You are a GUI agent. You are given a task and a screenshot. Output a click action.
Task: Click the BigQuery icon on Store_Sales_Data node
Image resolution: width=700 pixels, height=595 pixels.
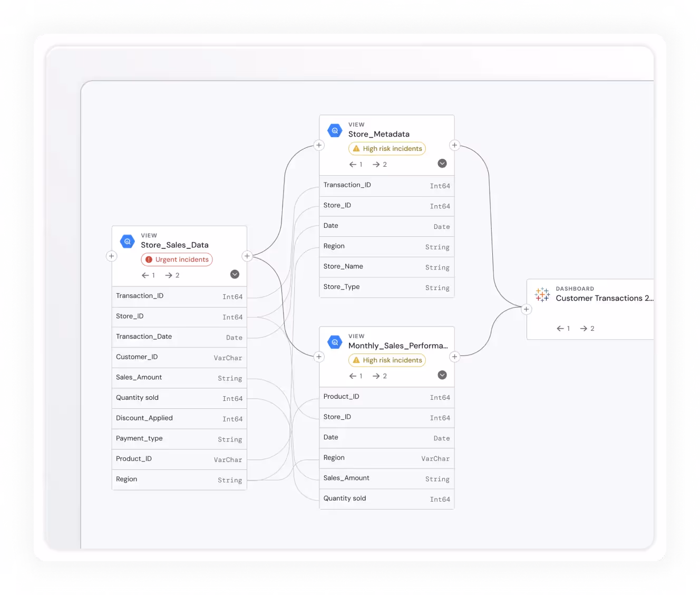point(128,242)
